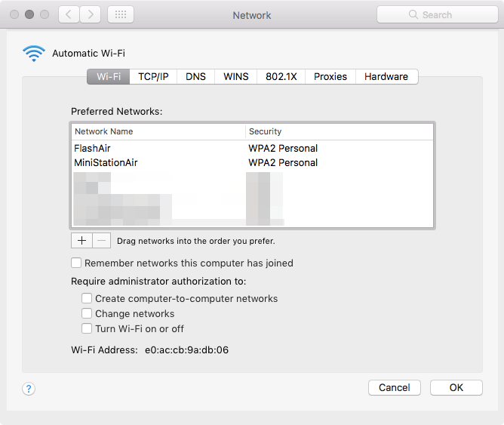The image size is (504, 425).
Task: Toggle Turn Wi-Fi on or off checkbox
Action: click(87, 329)
